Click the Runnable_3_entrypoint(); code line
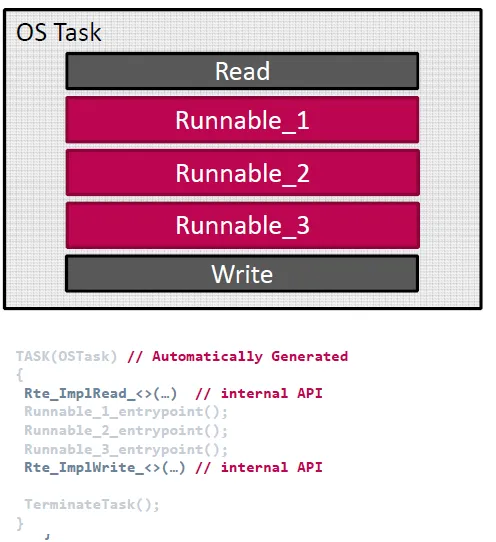The width and height of the screenshot is (496, 542). click(x=126, y=449)
